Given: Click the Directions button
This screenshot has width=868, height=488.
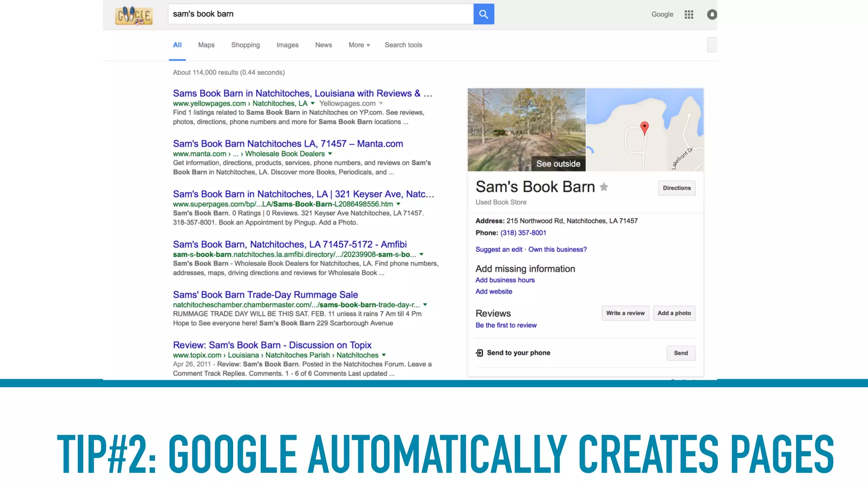Looking at the screenshot, I should (x=676, y=188).
